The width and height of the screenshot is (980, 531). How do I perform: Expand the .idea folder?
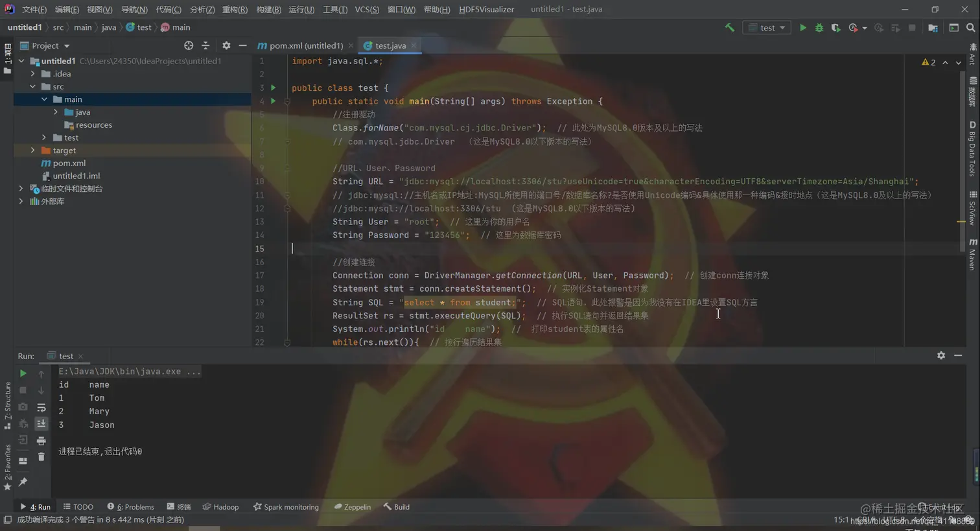(33, 74)
